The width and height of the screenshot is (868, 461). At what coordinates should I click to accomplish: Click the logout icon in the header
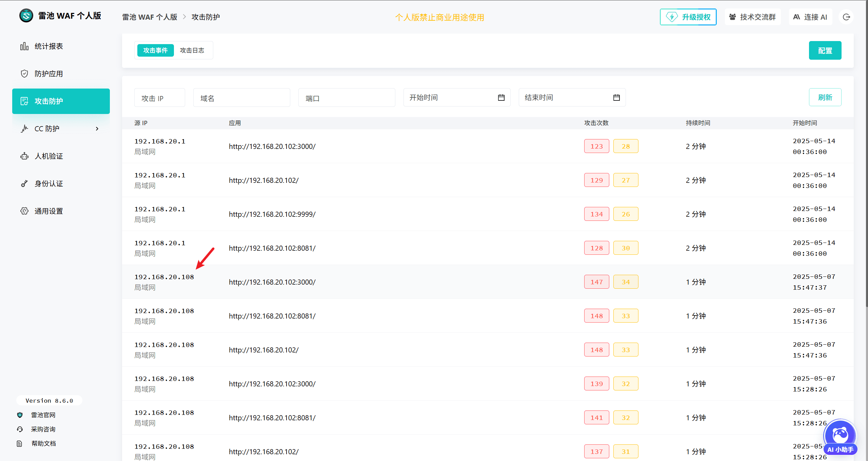click(x=846, y=17)
